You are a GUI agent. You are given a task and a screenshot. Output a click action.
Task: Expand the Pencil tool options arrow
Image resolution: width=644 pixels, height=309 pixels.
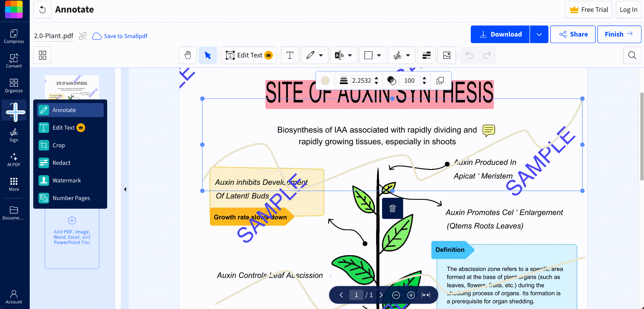click(321, 55)
